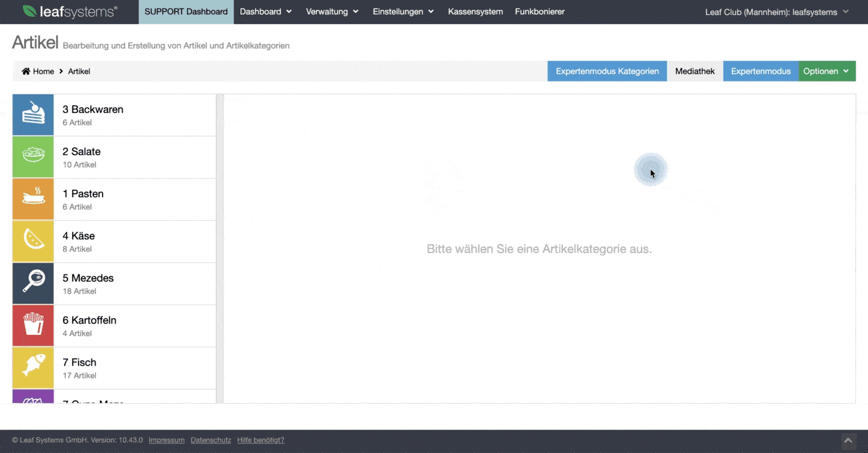Open the Kassensystem menu item
This screenshot has width=868, height=453.
475,11
